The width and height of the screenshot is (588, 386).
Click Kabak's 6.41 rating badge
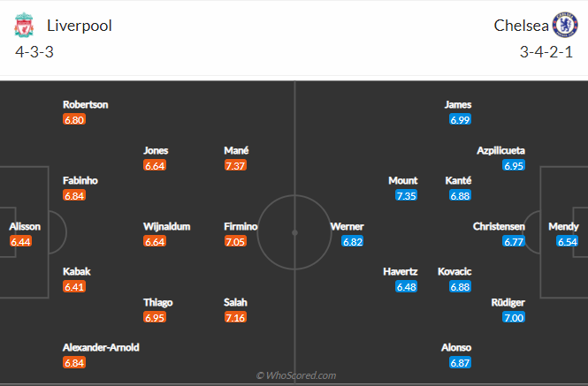(x=74, y=287)
